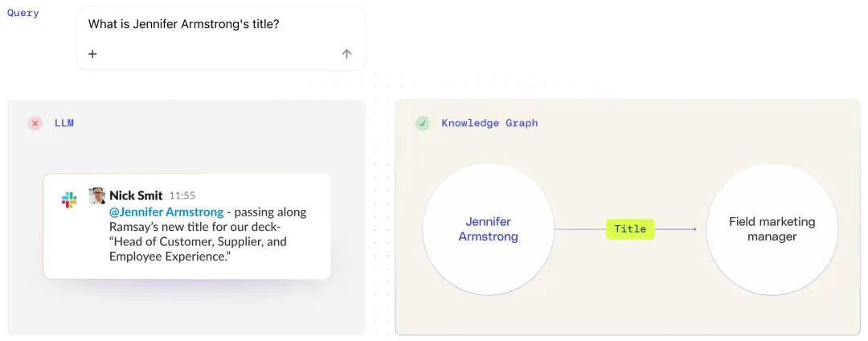This screenshot has width=868, height=341.
Task: Click the red X icon beside LLM
Action: coord(35,123)
